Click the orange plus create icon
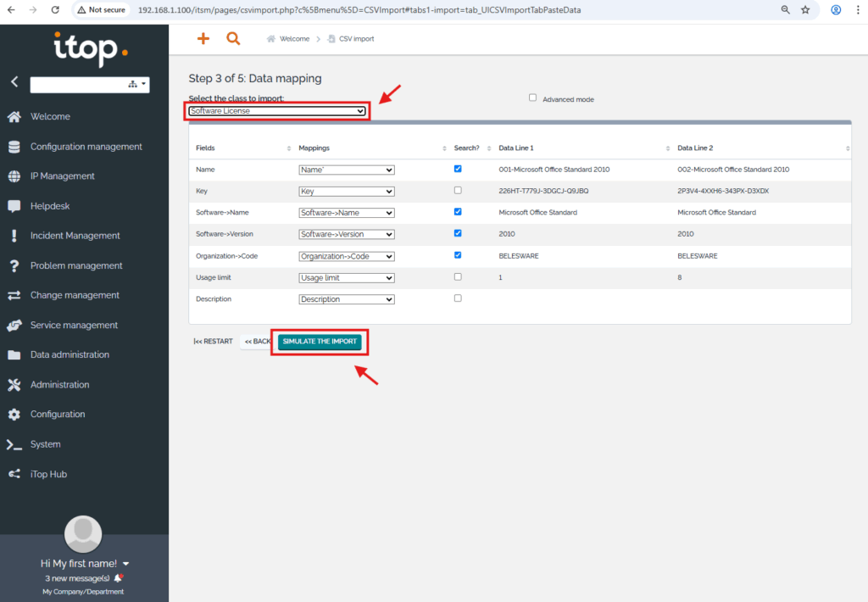Viewport: 868px width, 602px height. (x=203, y=39)
